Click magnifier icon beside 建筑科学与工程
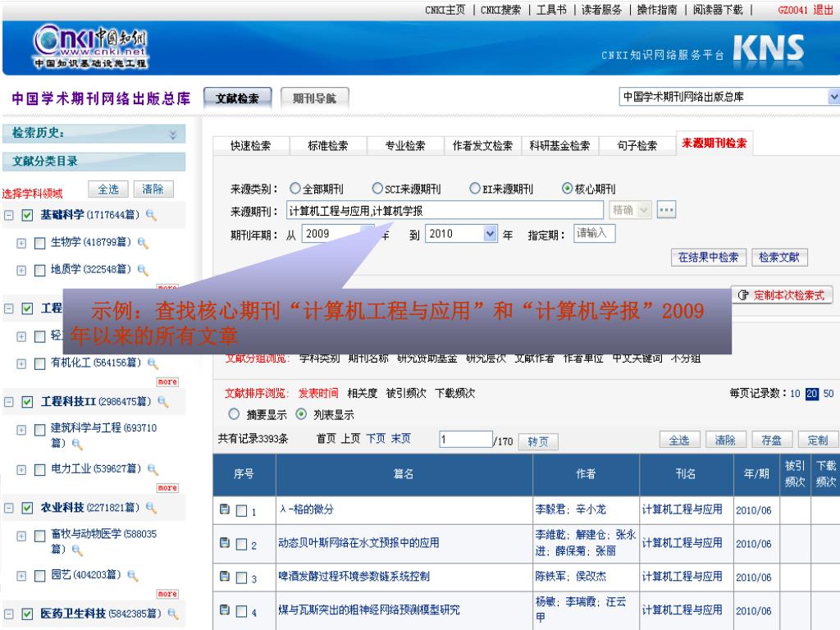Screen dimensions: 840x630 pos(77,444)
